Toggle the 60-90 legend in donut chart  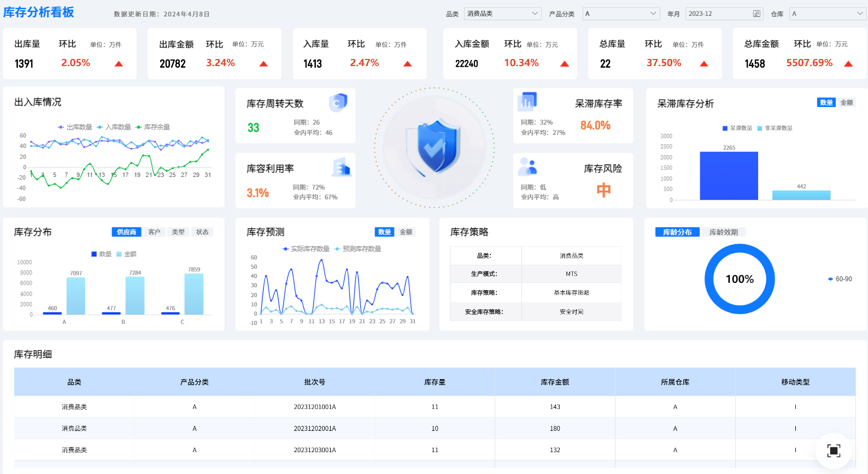(x=840, y=279)
